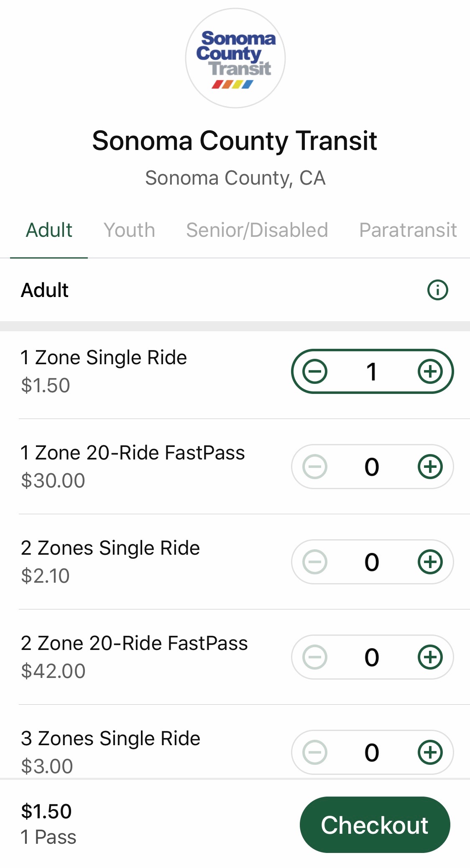Select the Senior/Disabled tab

coord(257,230)
